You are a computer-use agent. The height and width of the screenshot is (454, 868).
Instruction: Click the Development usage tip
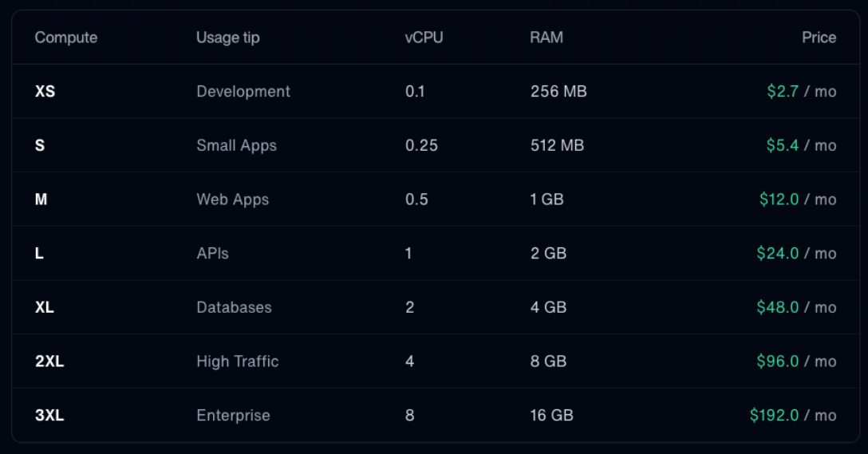point(243,92)
